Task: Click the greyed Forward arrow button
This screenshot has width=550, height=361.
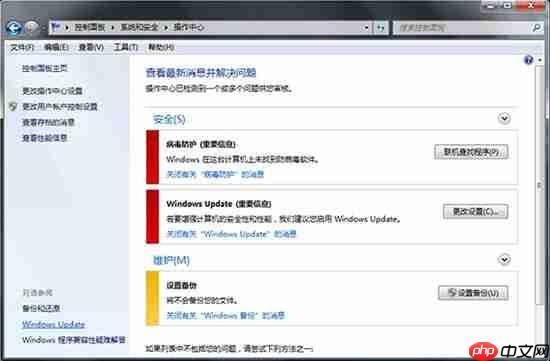Action: click(32, 27)
